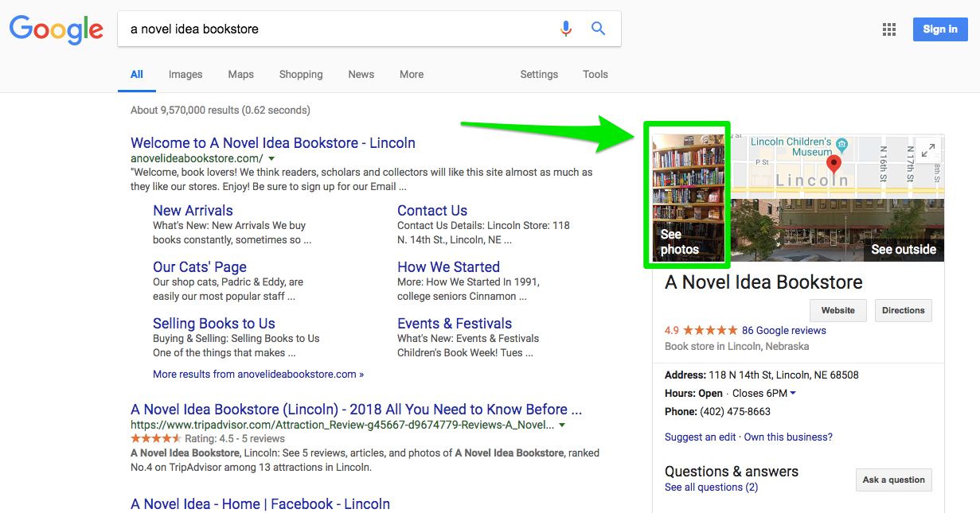This screenshot has width=980, height=513.
Task: Click See all questions (2)
Action: coord(711,487)
